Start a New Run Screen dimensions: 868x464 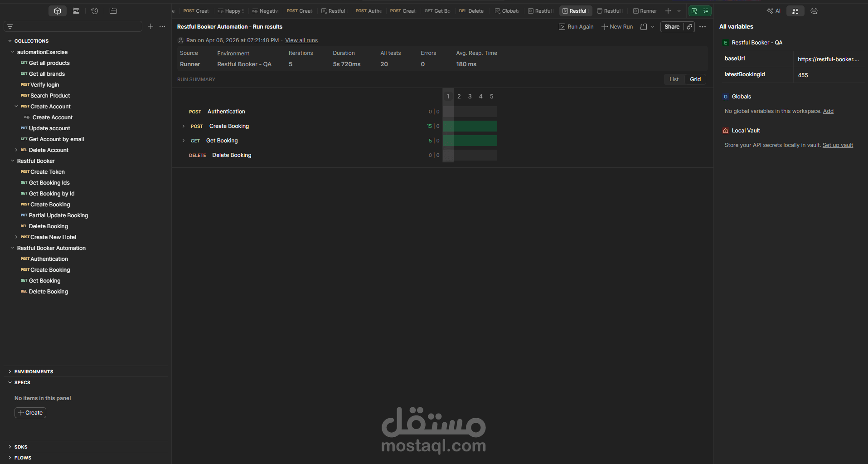617,27
